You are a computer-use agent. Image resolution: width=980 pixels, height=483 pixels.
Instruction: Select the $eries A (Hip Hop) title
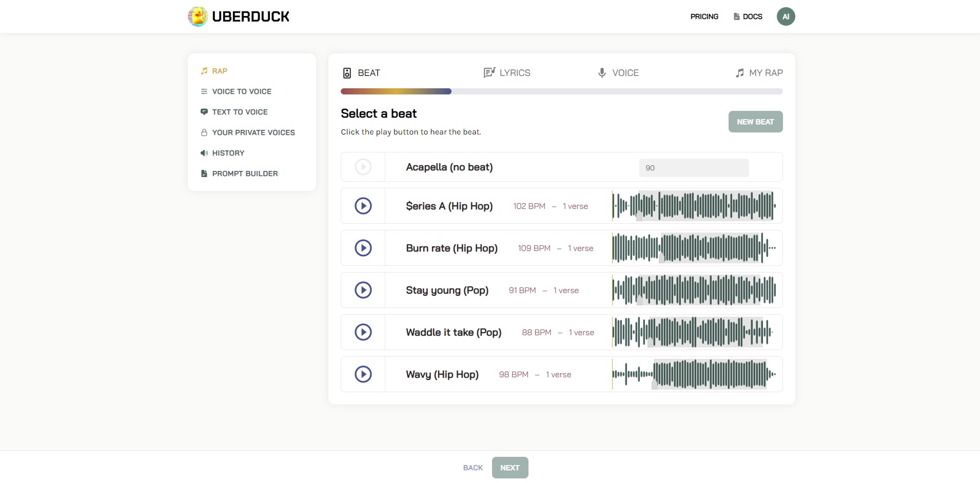tap(449, 206)
